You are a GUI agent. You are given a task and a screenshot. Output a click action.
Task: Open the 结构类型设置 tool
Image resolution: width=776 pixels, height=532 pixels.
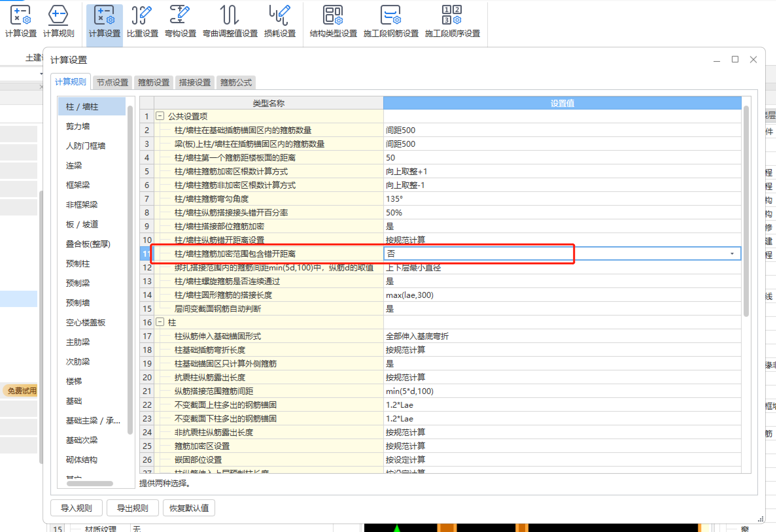(x=333, y=22)
